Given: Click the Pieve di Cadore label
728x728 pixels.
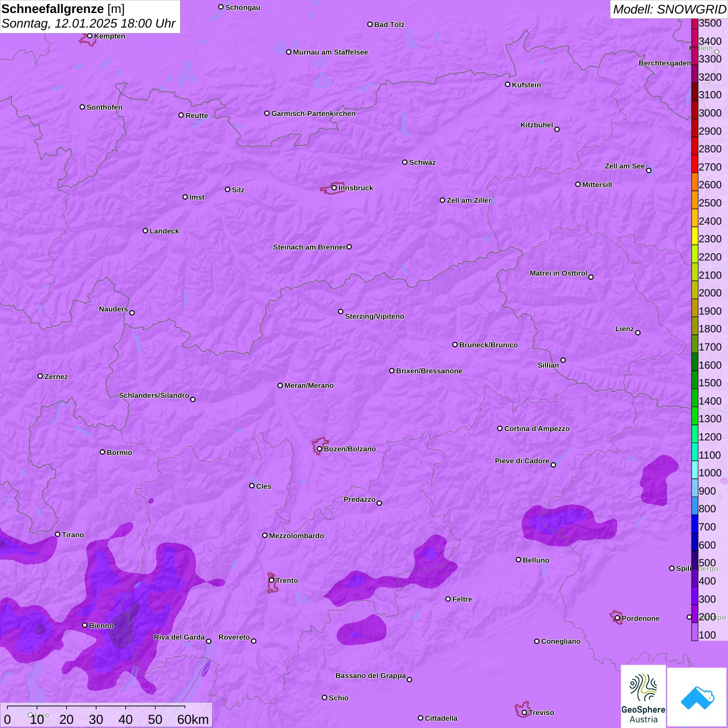Looking at the screenshot, I should click(522, 461).
